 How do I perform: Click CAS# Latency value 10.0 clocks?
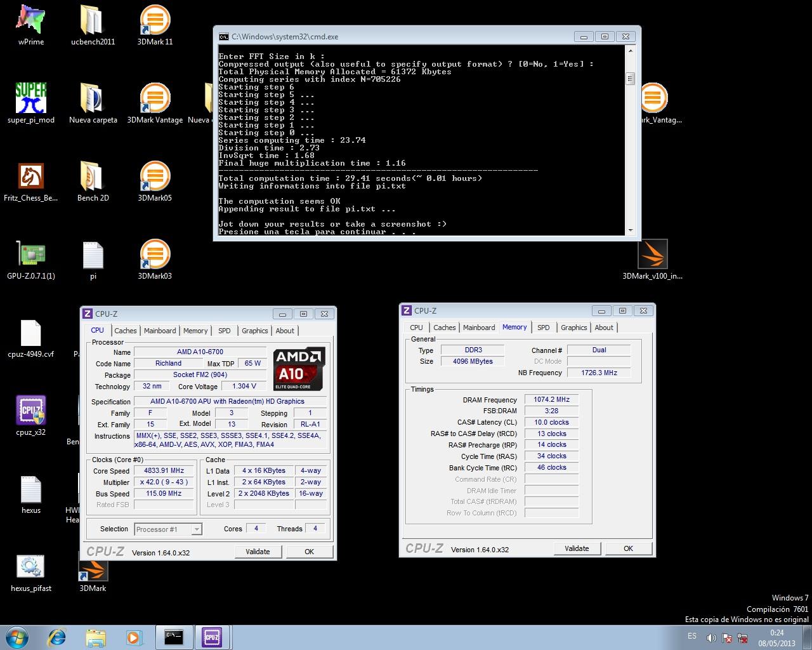pos(551,423)
